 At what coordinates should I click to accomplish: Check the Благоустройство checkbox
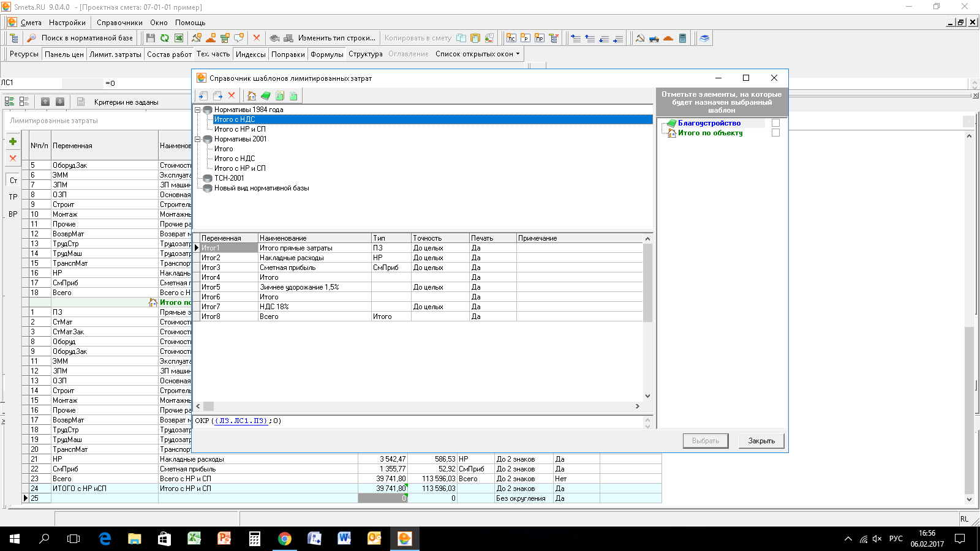(775, 123)
